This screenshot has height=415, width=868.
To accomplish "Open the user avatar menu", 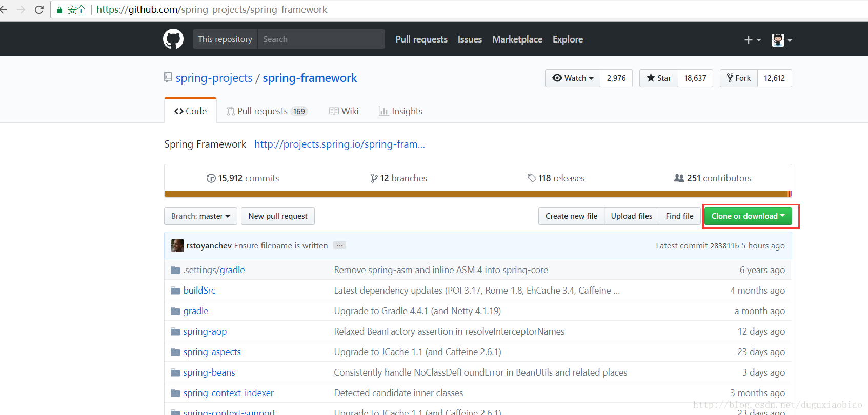I will [x=781, y=40].
